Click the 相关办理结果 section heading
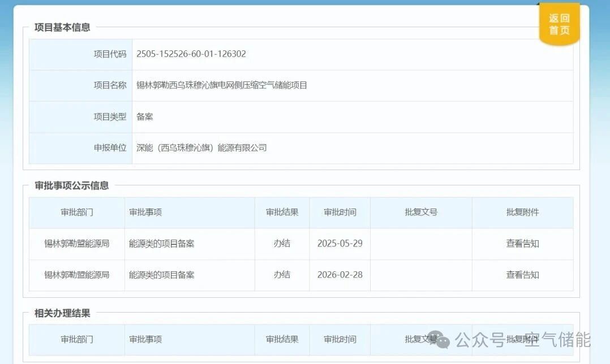The width and height of the screenshot is (610, 364). (62, 313)
